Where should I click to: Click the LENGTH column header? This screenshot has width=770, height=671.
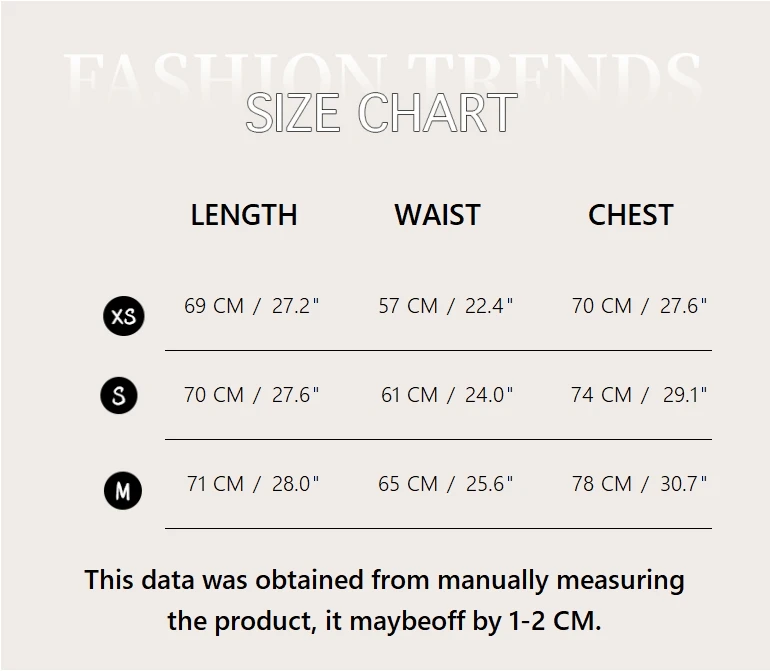click(244, 215)
